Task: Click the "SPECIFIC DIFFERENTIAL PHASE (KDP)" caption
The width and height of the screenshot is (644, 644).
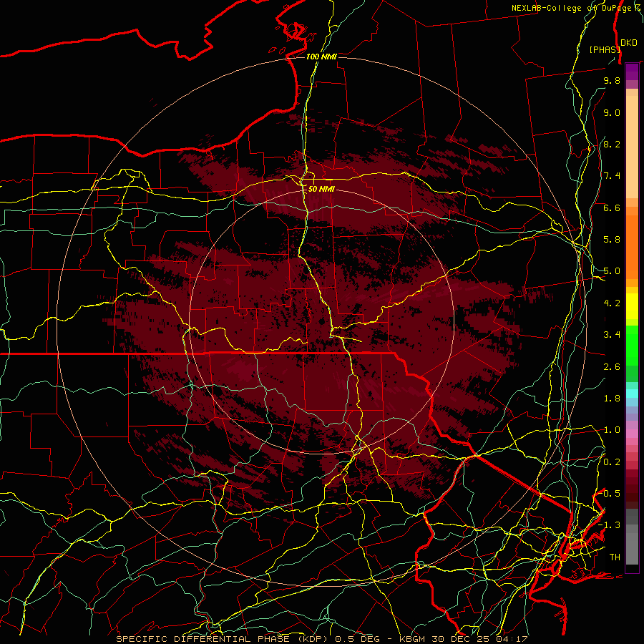Action: pos(222,639)
